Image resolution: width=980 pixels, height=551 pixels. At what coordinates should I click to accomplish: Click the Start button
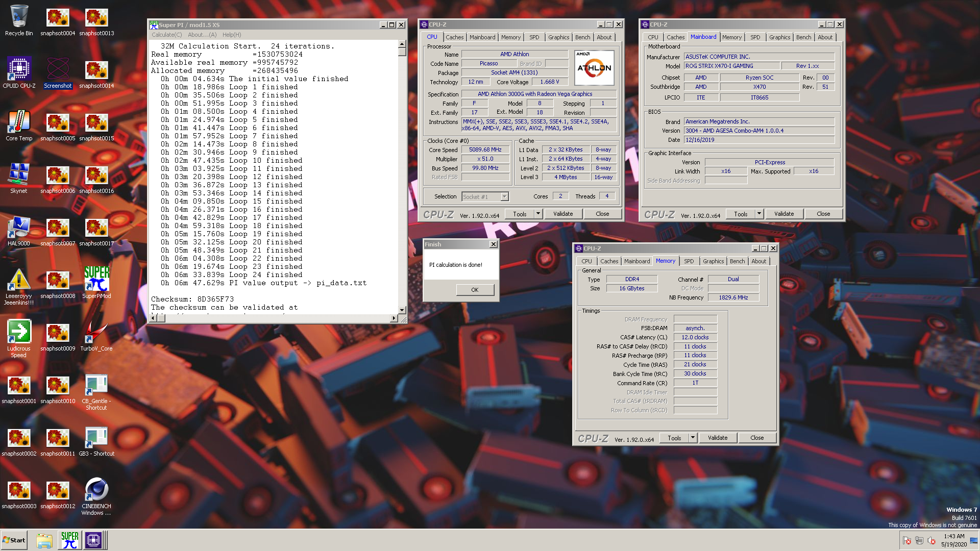coord(14,540)
